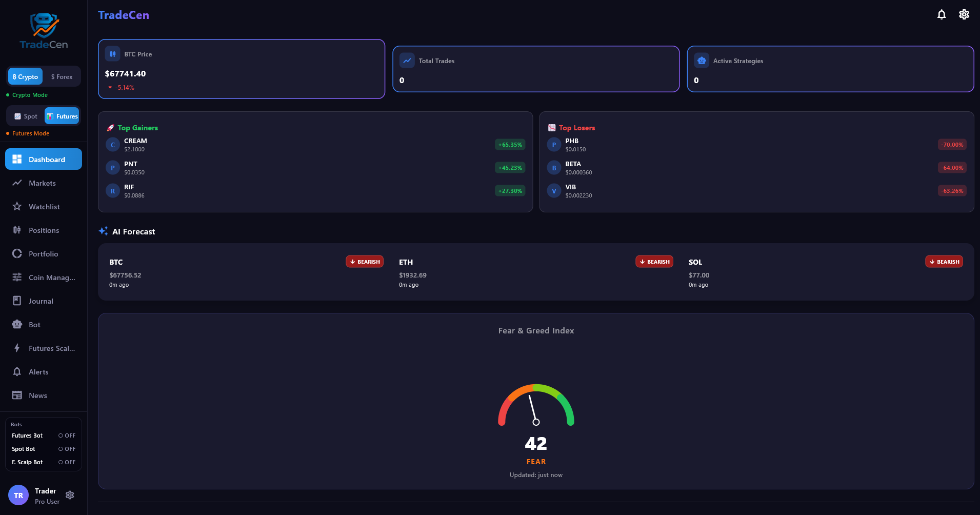Viewport: 980px width, 515px height.
Task: Click CREAM +65.35% gain badge
Action: (510, 145)
